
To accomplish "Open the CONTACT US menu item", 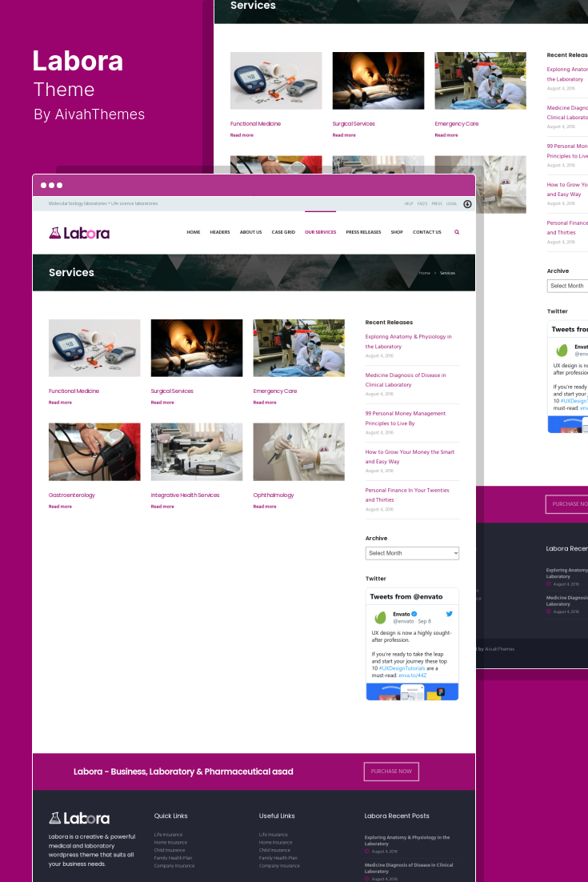I will coord(427,232).
